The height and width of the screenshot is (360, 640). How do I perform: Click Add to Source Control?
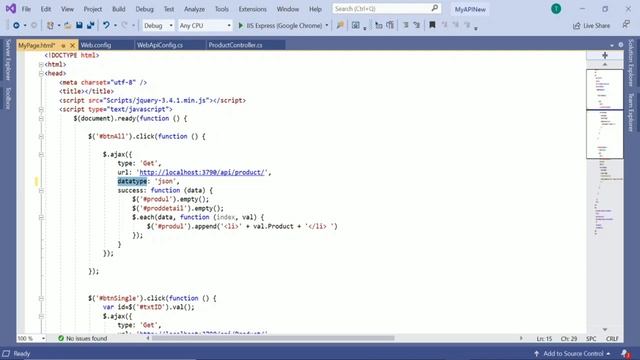coord(572,353)
